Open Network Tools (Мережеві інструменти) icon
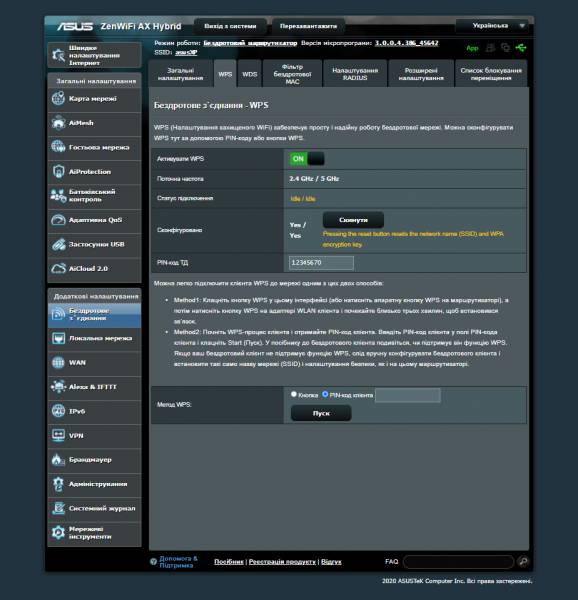This screenshot has width=578, height=600. pos(58,532)
